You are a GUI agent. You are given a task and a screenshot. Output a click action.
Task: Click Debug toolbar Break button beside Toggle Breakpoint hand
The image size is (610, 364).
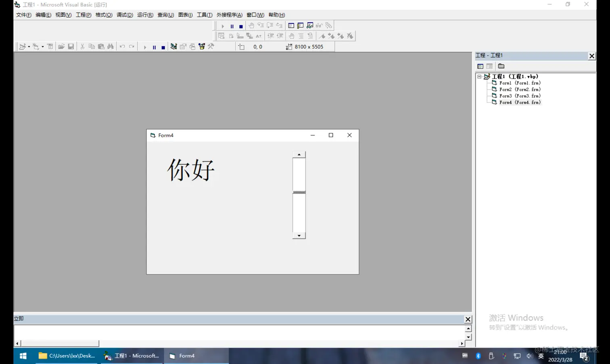tap(232, 26)
